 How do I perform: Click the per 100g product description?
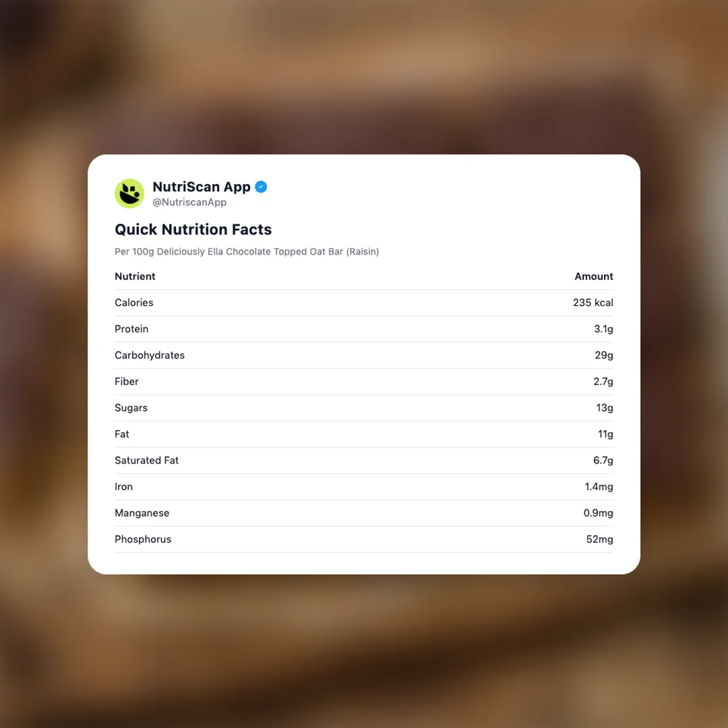pos(247,251)
